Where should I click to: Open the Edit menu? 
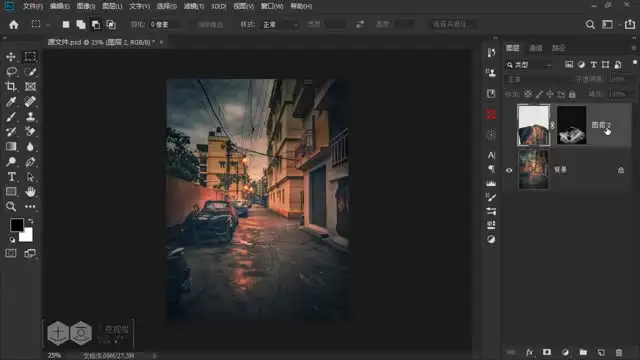[x=60, y=6]
